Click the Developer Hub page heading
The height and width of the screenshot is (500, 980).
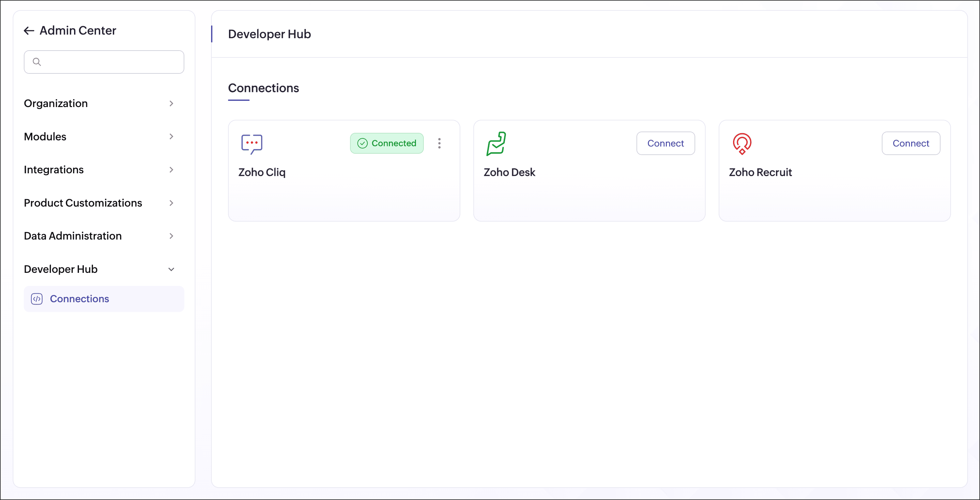point(269,34)
